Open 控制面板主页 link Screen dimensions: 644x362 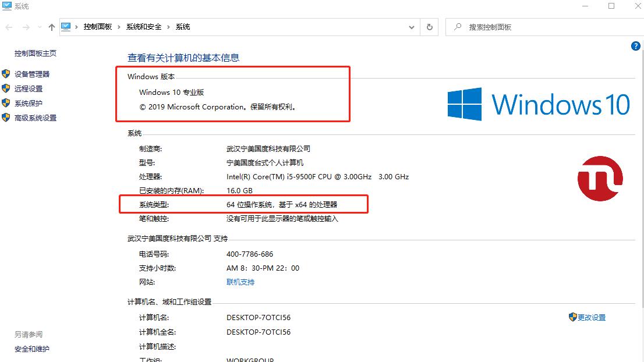36,54
